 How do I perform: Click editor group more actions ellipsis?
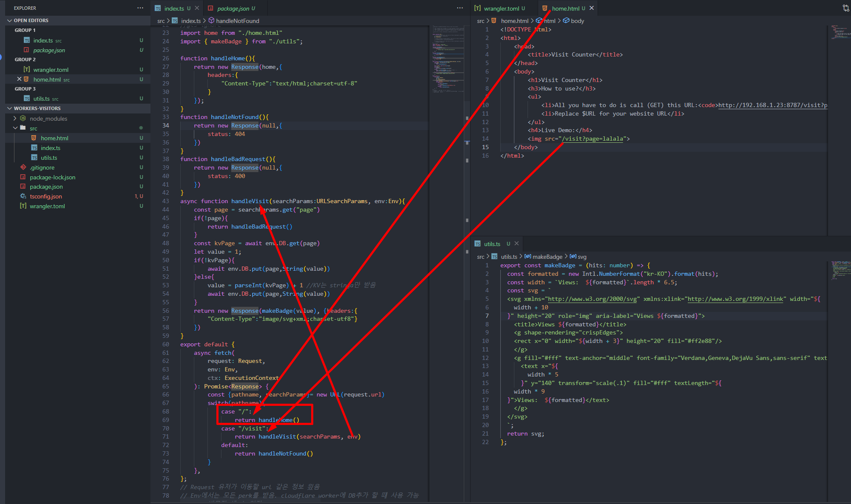(460, 8)
